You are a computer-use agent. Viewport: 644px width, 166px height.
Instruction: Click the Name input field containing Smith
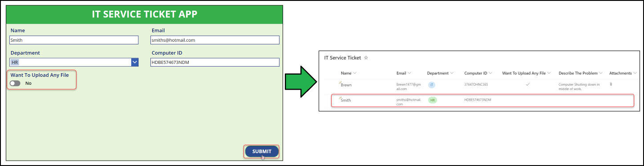pyautogui.click(x=74, y=40)
